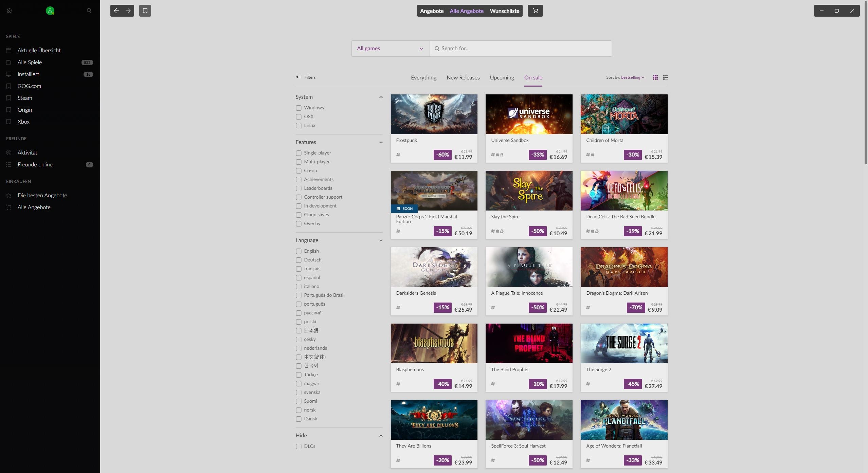Open the Blasphemous cover thumbnail
Screen dimensions: 868x473
434,343
